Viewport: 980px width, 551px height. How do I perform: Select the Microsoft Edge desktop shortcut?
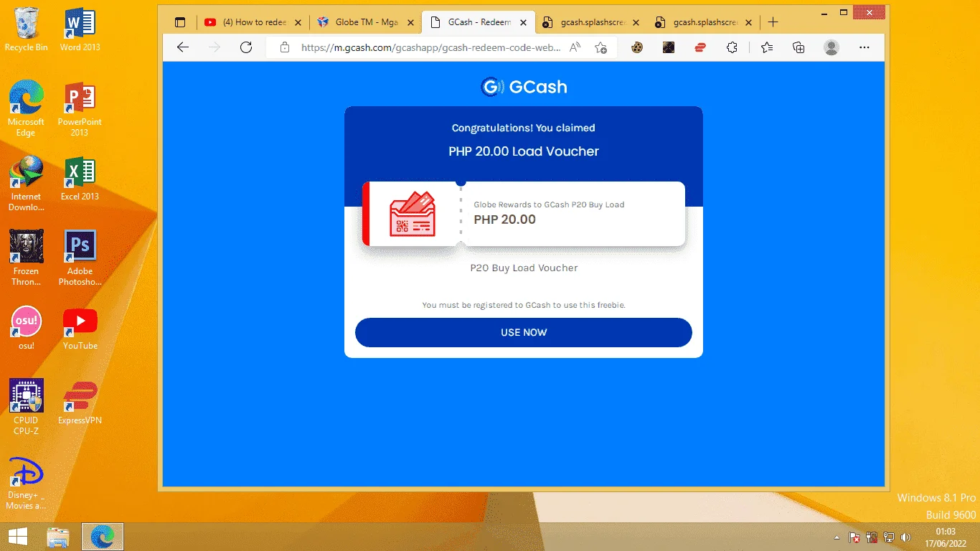coord(26,108)
